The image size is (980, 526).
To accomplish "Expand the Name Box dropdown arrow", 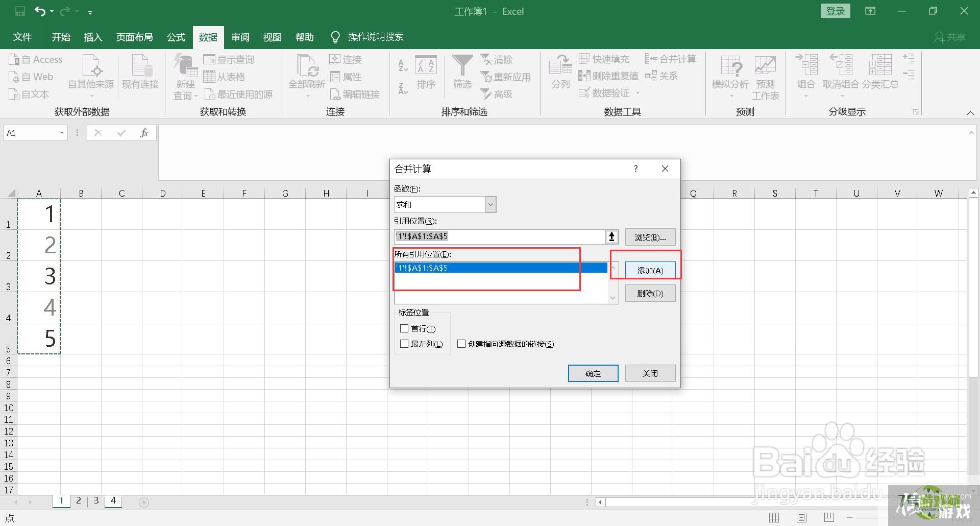I will tap(62, 133).
